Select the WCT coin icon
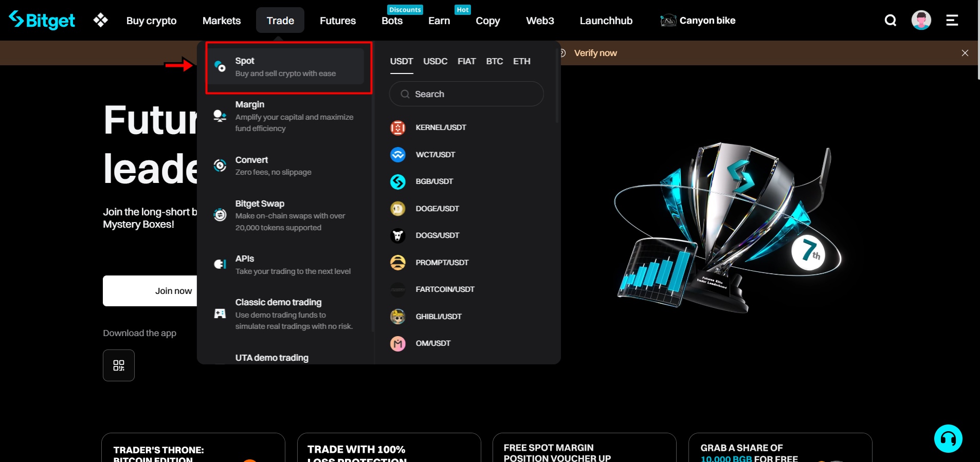The width and height of the screenshot is (980, 462). [398, 155]
